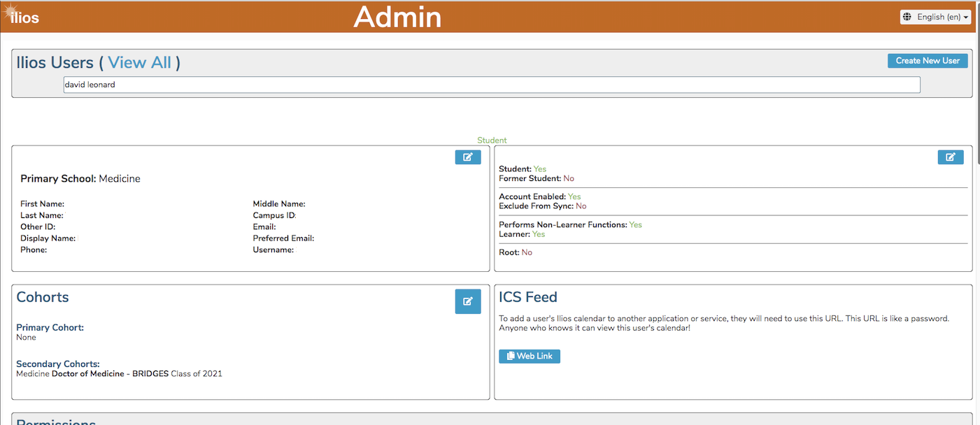
Task: Edit the Cohorts section
Action: [468, 301]
